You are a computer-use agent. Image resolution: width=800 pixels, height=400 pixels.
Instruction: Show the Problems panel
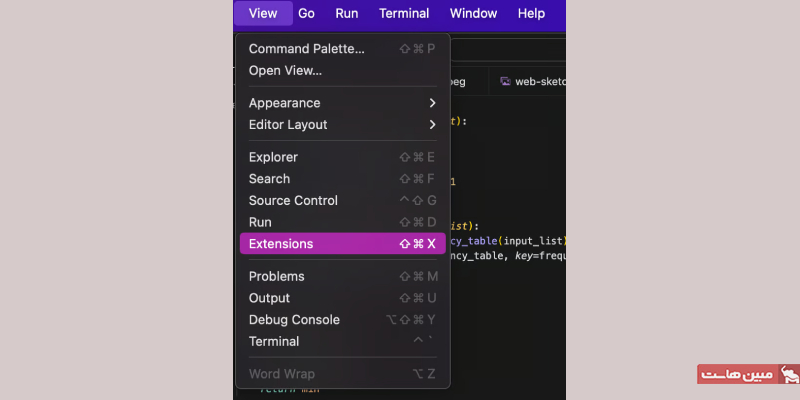tap(342, 277)
